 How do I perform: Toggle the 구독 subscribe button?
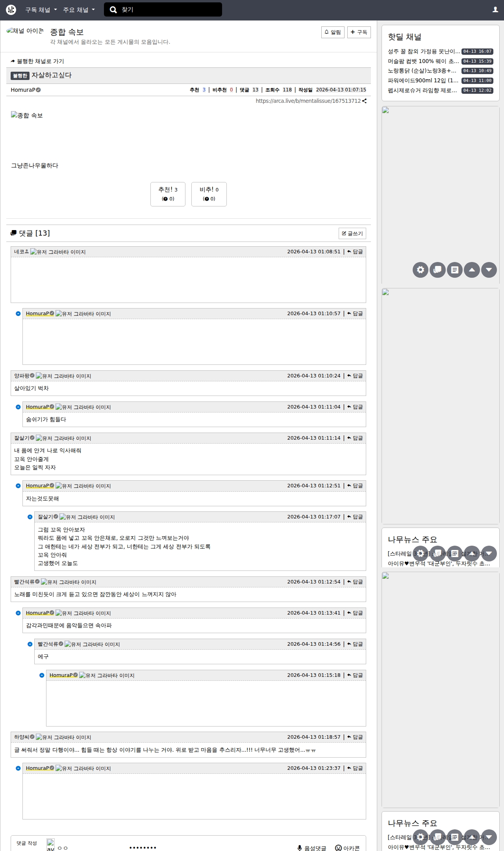pyautogui.click(x=359, y=32)
